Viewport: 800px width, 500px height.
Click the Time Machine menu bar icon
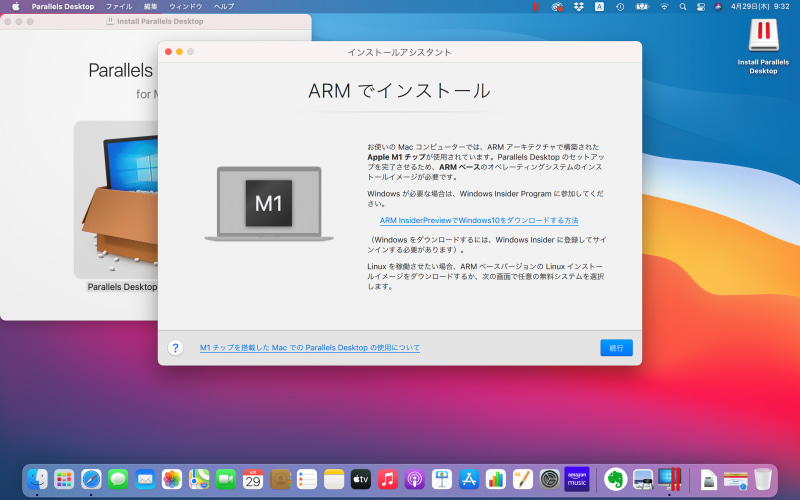tap(620, 7)
